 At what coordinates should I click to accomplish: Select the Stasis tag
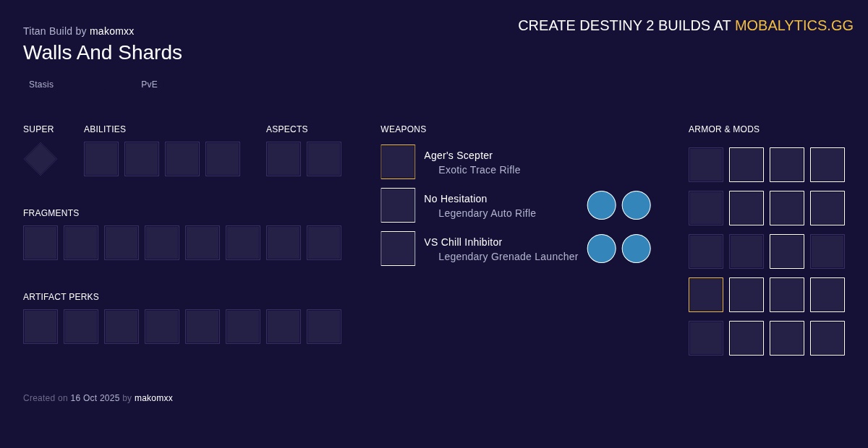pos(41,85)
